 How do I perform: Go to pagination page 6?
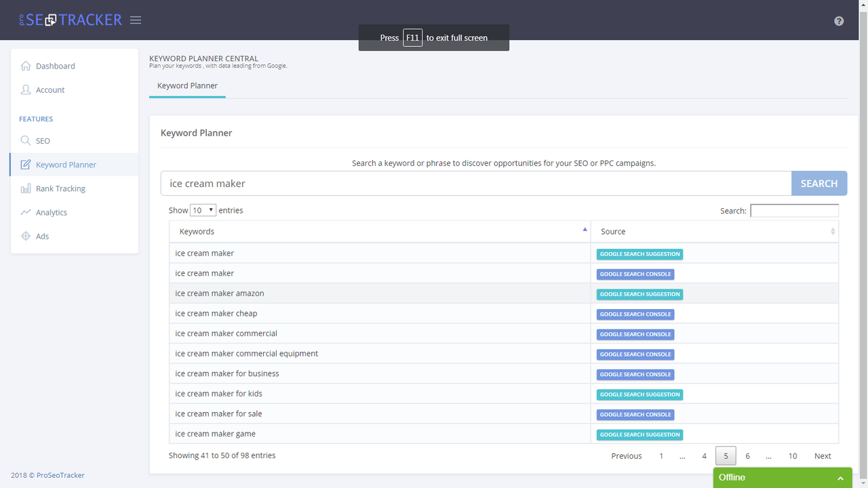(x=747, y=455)
